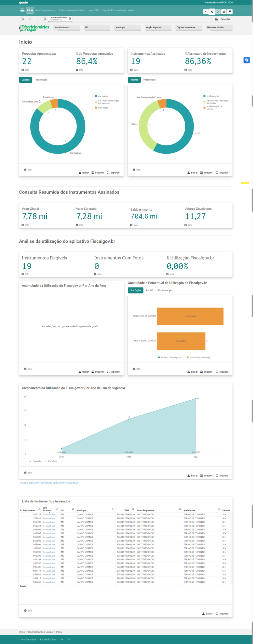
Task: Download the proposals donut chart via Baixar
Action: tap(84, 173)
